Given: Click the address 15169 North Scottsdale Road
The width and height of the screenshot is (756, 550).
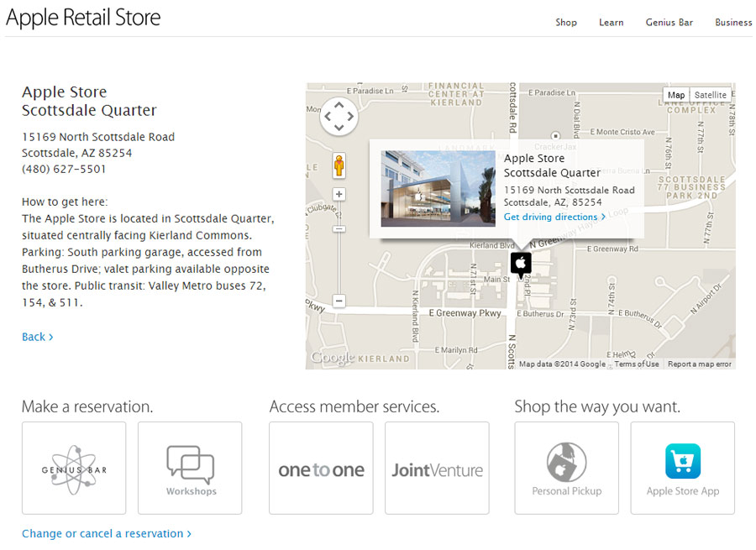Looking at the screenshot, I should [98, 137].
